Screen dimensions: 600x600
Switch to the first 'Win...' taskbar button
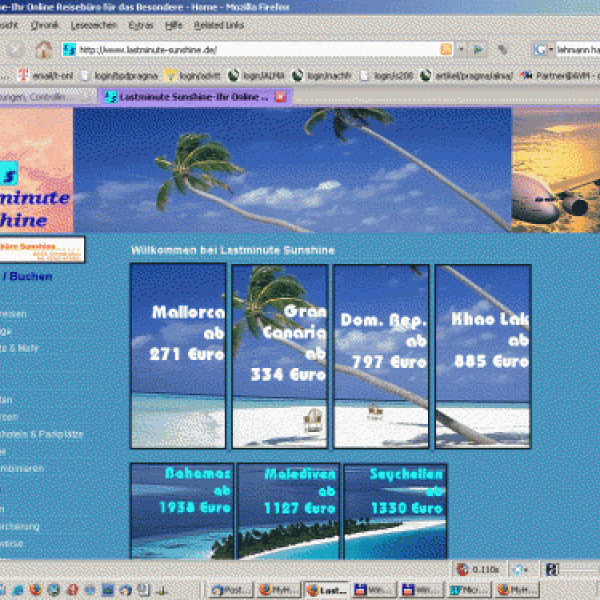374,590
